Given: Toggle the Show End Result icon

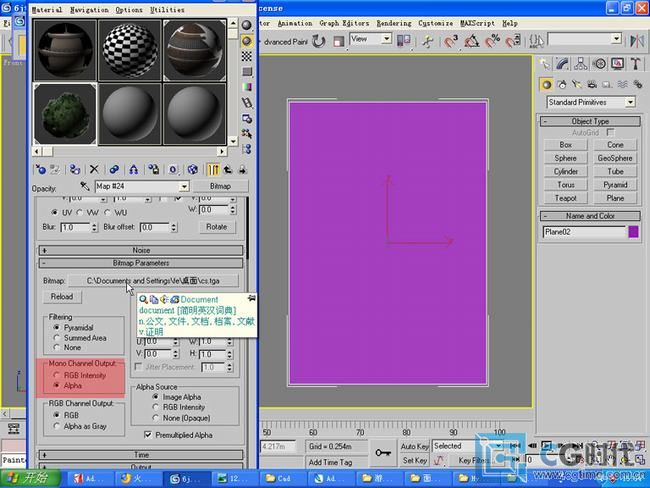Looking at the screenshot, I should [x=213, y=169].
